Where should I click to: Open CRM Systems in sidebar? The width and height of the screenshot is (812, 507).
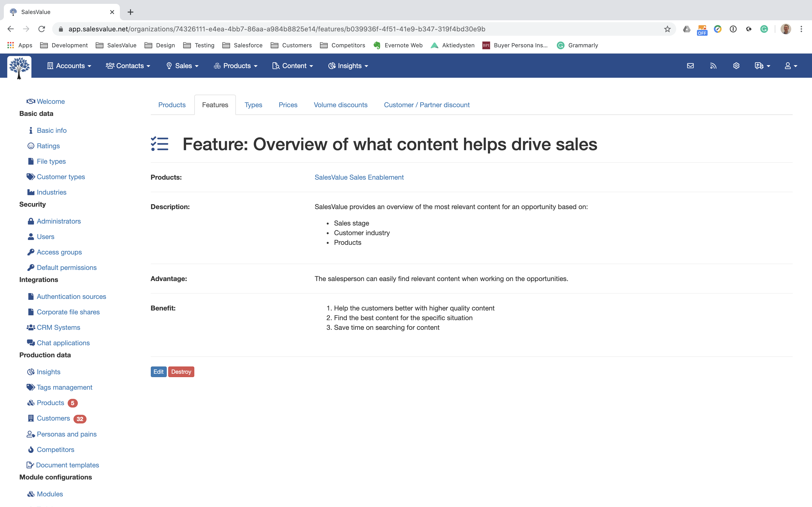pos(58,327)
